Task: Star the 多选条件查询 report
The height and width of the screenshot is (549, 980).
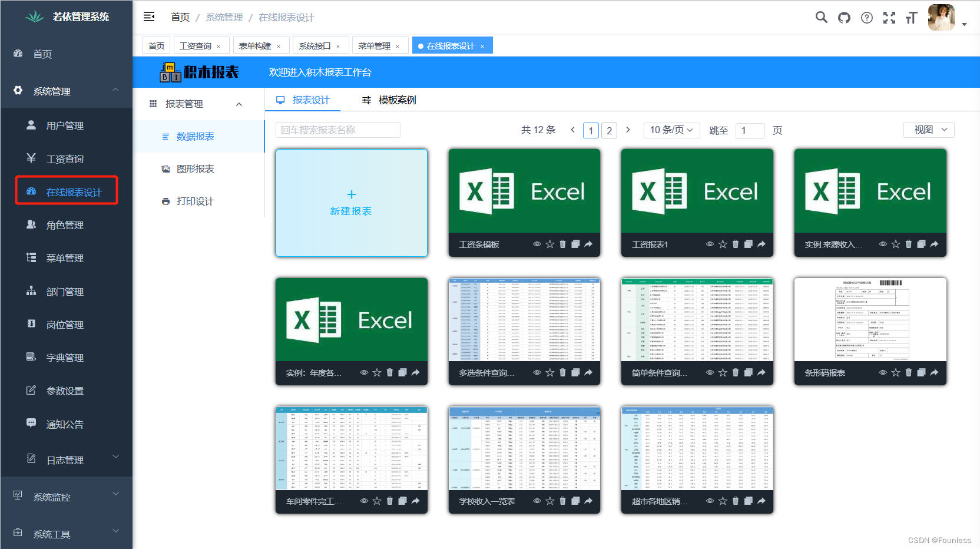Action: coord(549,372)
